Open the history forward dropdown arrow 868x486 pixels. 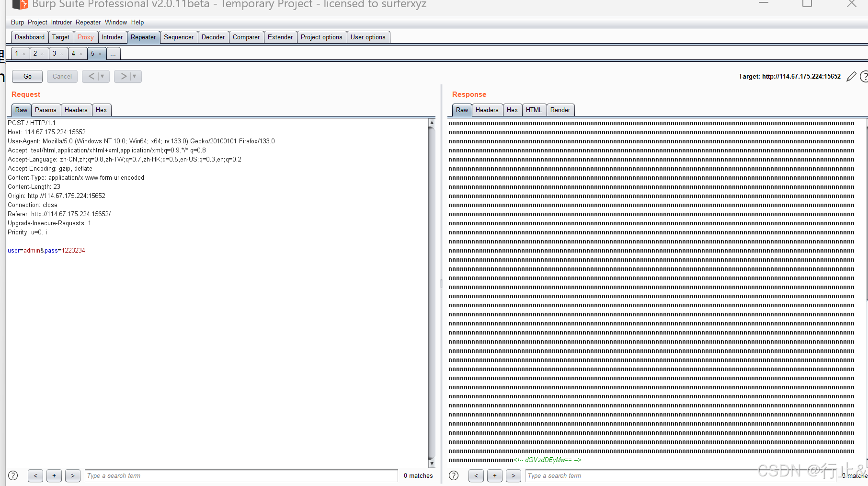coord(135,76)
